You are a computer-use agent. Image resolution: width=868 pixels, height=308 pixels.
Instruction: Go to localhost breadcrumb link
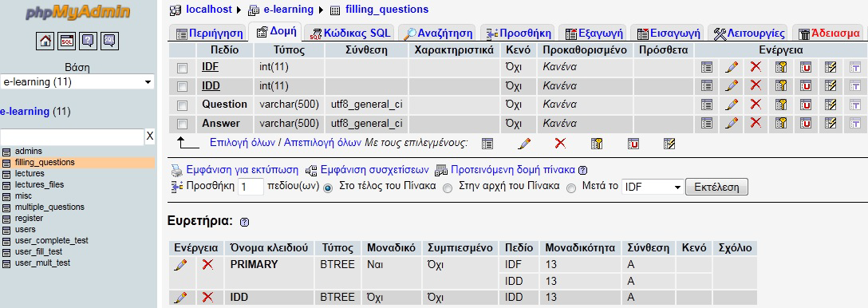click(210, 10)
